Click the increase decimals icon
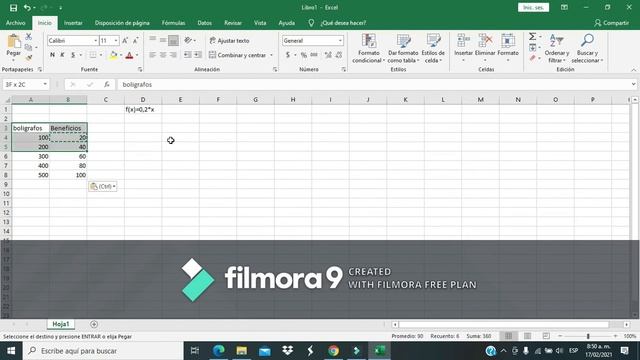Image resolution: width=640 pixels, height=360 pixels. 328,55
